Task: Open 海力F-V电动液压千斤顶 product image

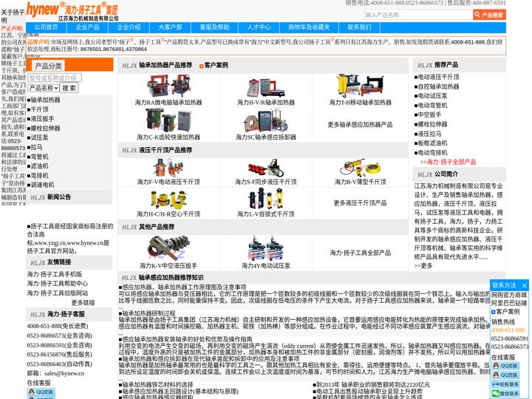Action: coord(168,168)
